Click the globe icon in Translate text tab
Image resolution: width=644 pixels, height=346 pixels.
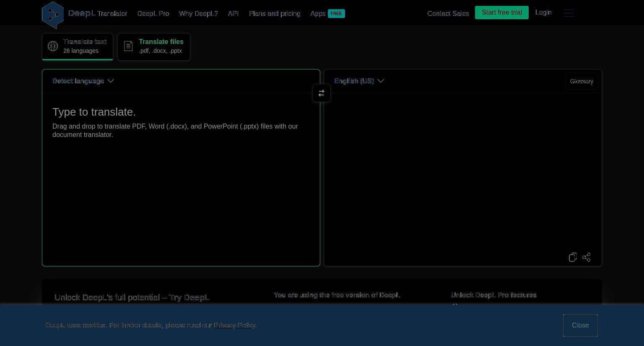(53, 46)
